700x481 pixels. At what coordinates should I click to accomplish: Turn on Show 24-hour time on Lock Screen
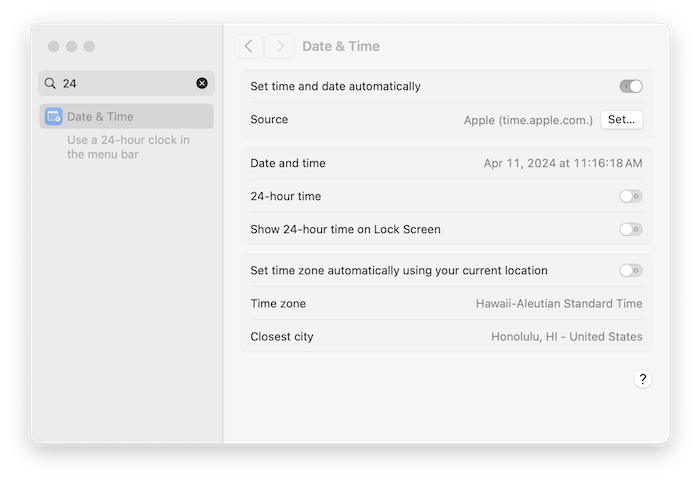tap(631, 229)
